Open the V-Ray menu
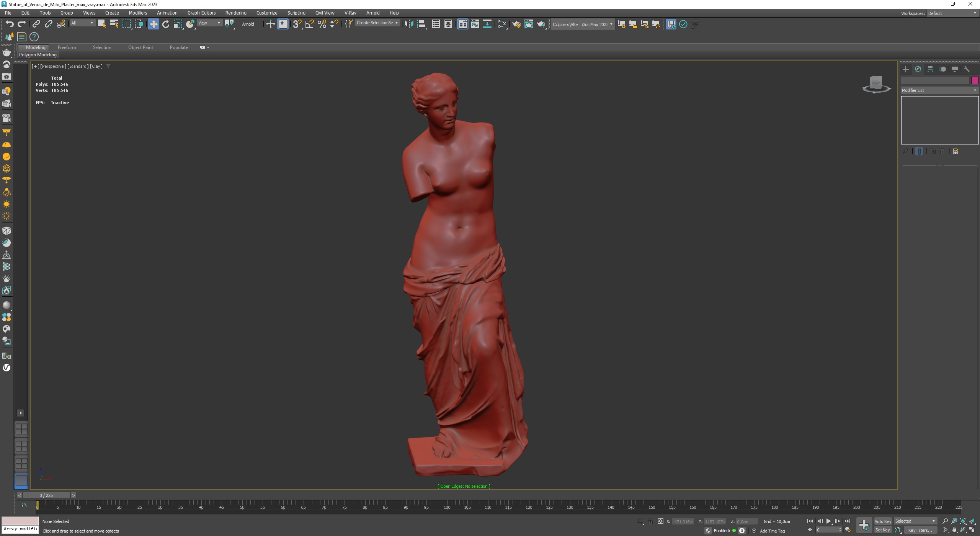Image resolution: width=980 pixels, height=536 pixels. click(350, 13)
